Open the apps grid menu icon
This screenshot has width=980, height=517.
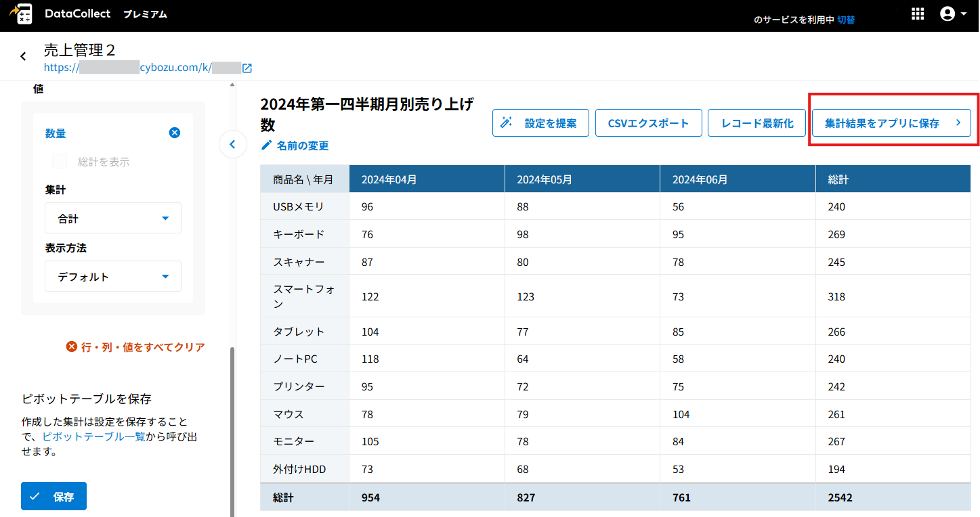point(918,14)
